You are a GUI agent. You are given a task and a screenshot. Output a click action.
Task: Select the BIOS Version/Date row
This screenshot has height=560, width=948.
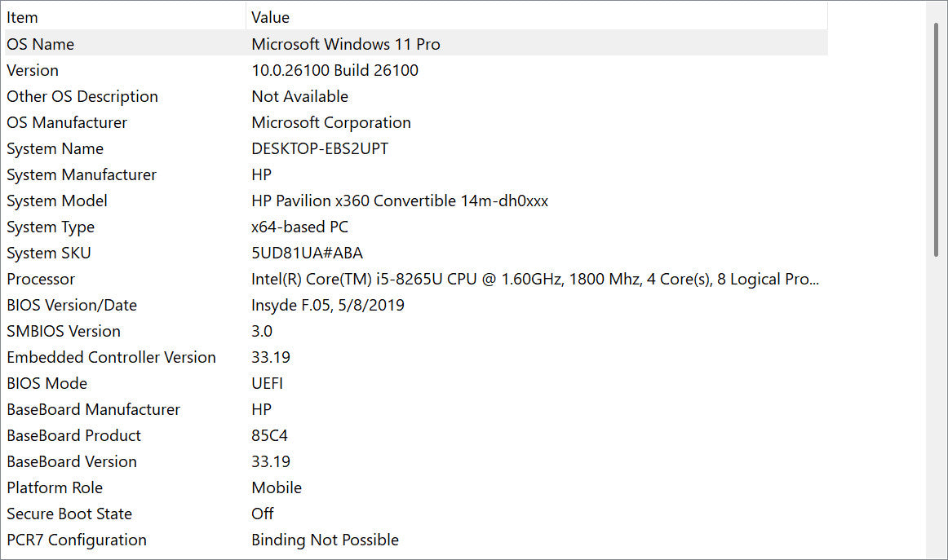[72, 305]
